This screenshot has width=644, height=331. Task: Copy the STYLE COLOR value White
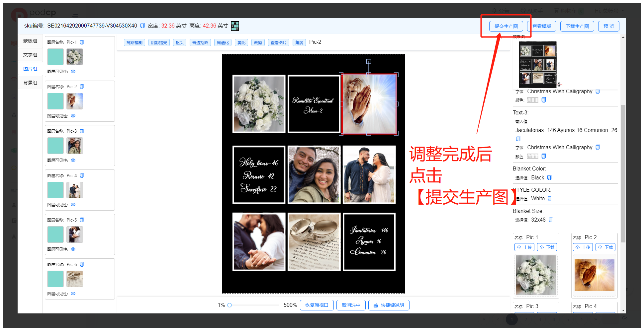(x=550, y=198)
